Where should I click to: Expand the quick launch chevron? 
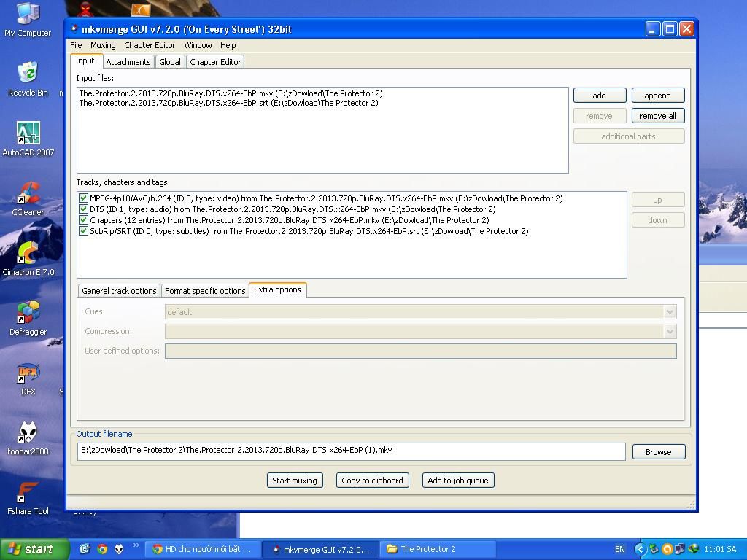coord(136,545)
